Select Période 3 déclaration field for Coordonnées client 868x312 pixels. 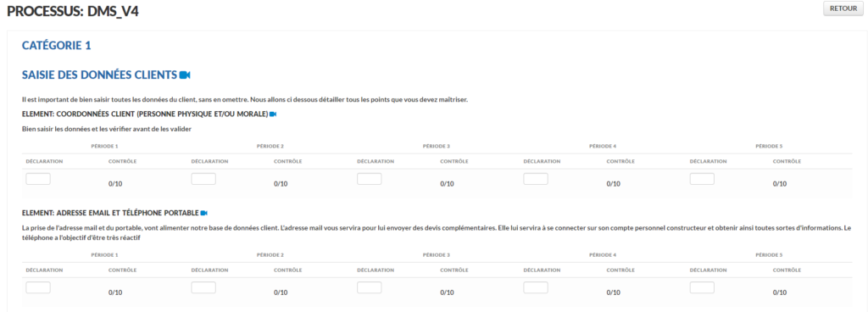(370, 179)
